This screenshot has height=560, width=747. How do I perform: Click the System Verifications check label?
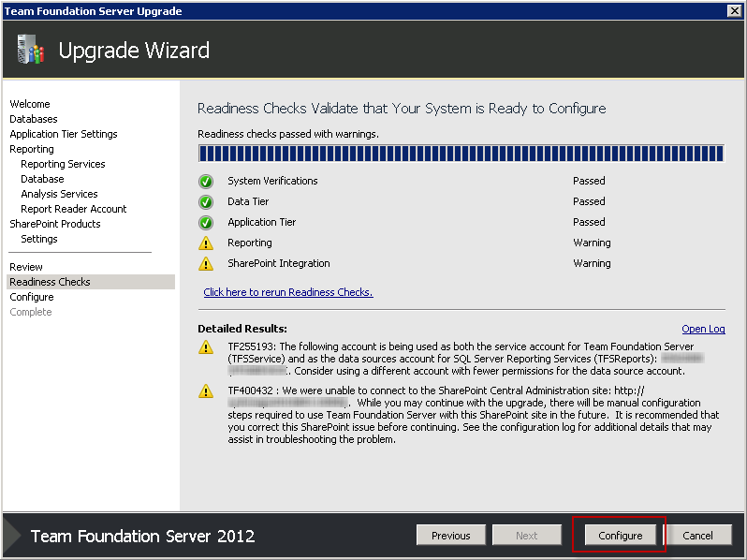click(272, 181)
